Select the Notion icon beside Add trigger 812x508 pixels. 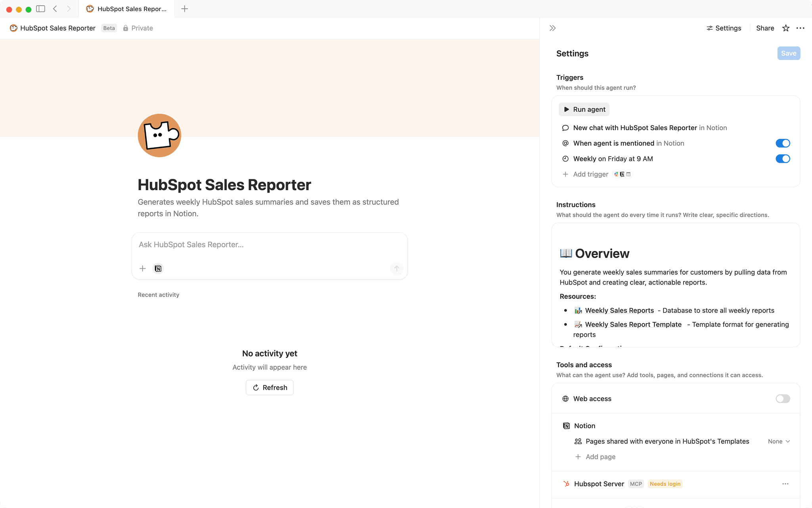pos(622,174)
